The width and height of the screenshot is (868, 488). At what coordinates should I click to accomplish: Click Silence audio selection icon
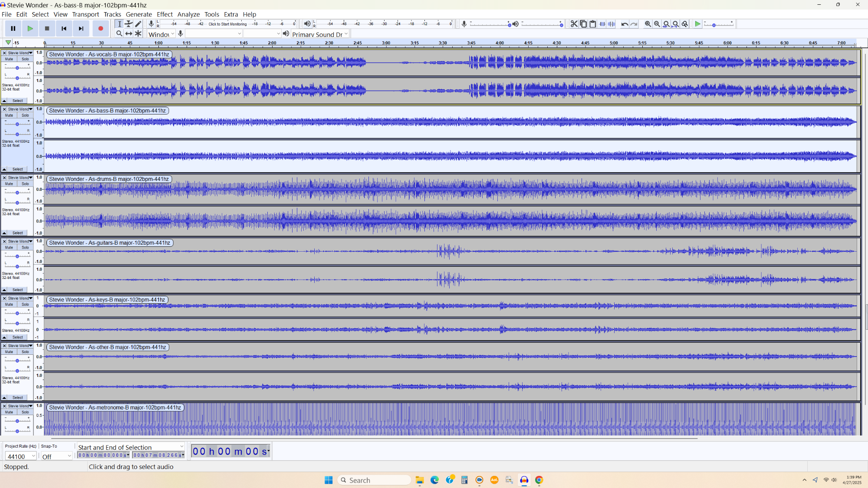(x=612, y=24)
